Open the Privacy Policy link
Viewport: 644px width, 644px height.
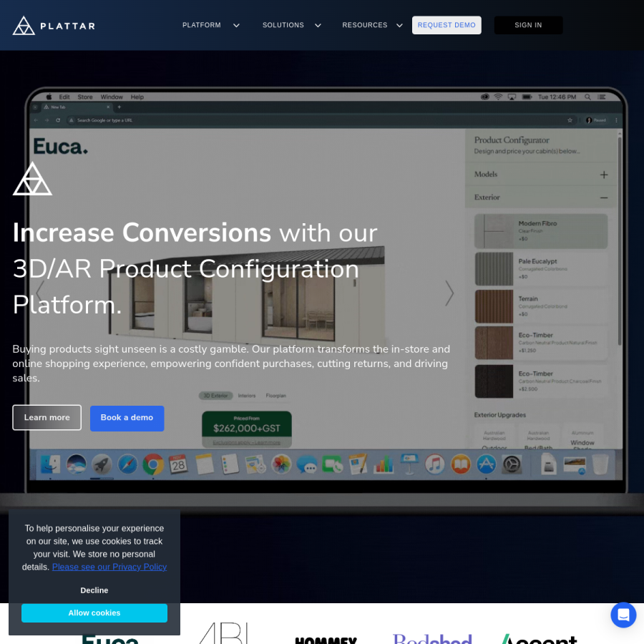pyautogui.click(x=109, y=567)
